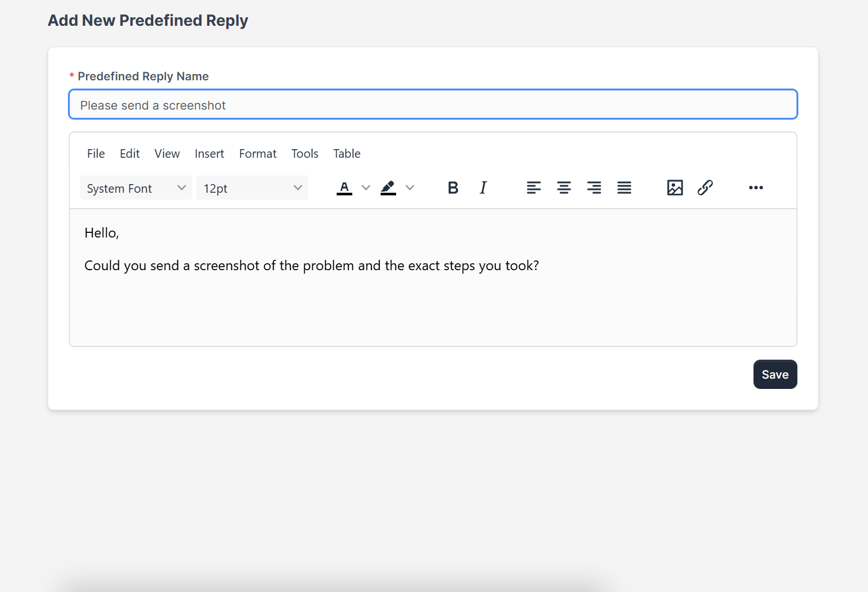This screenshot has width=868, height=592.
Task: Open the Edit menu
Action: (x=130, y=154)
